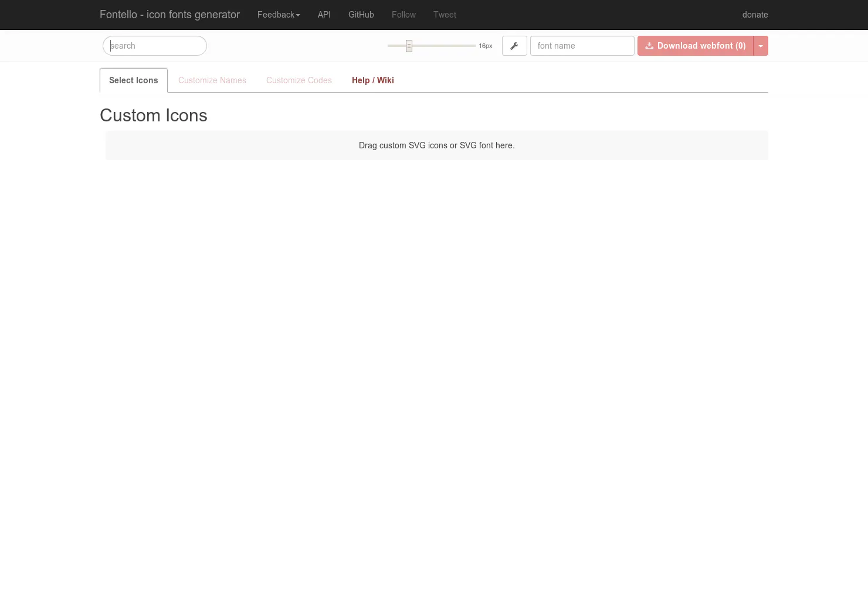
Task: Click the Tweet link
Action: [x=445, y=15]
